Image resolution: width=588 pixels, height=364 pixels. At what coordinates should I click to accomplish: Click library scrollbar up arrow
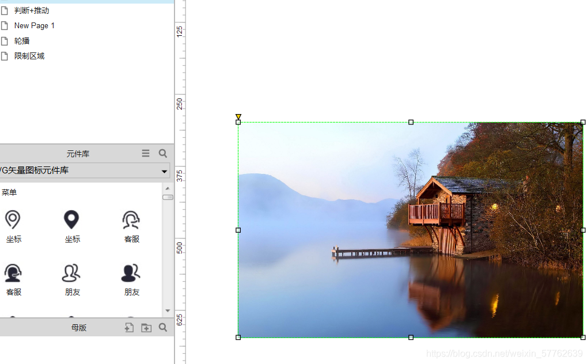[168, 188]
